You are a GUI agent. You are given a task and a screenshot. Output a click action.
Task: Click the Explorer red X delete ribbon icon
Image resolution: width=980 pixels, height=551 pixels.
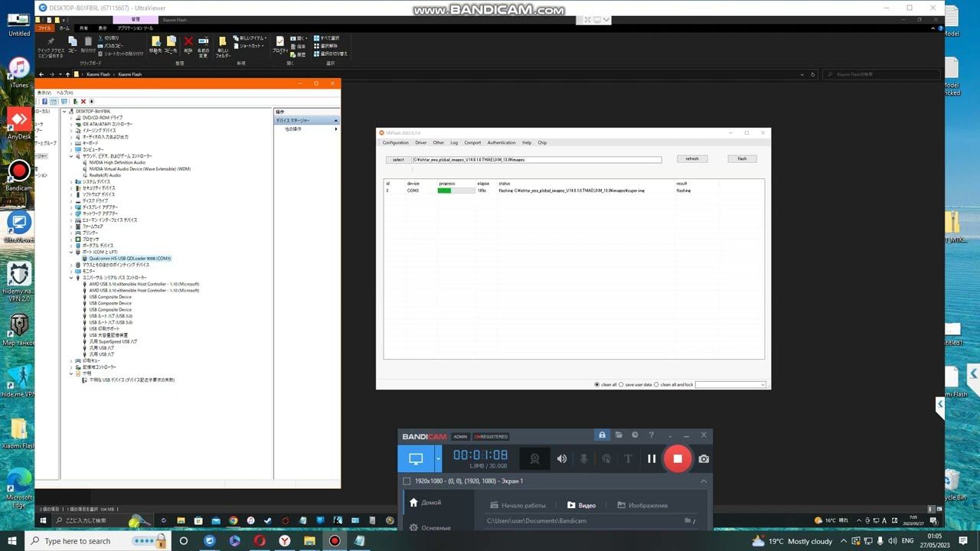pos(188,44)
